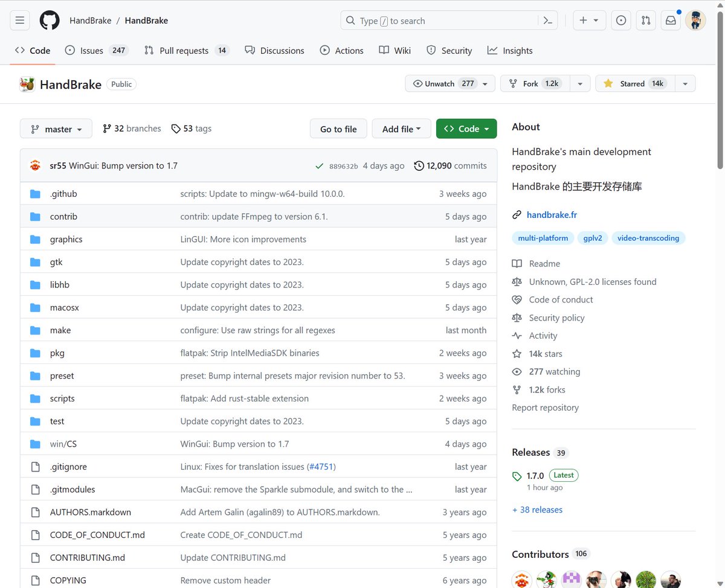
Task: Switch to the Discussions tab
Action: (x=275, y=51)
